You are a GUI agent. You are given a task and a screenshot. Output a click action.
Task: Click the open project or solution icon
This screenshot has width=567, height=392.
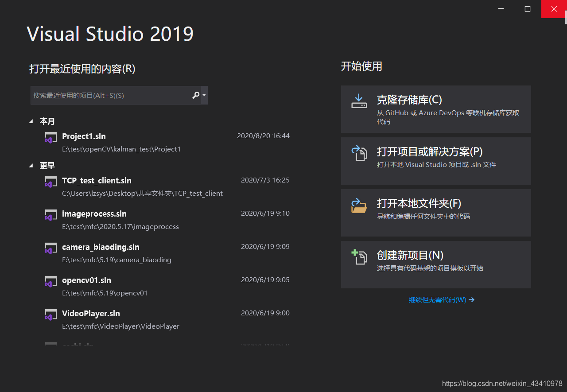359,153
